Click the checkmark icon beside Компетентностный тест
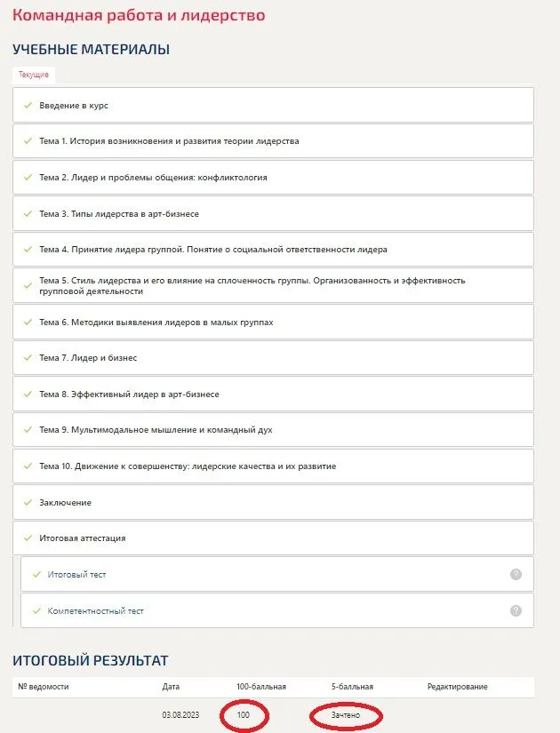 click(36, 611)
